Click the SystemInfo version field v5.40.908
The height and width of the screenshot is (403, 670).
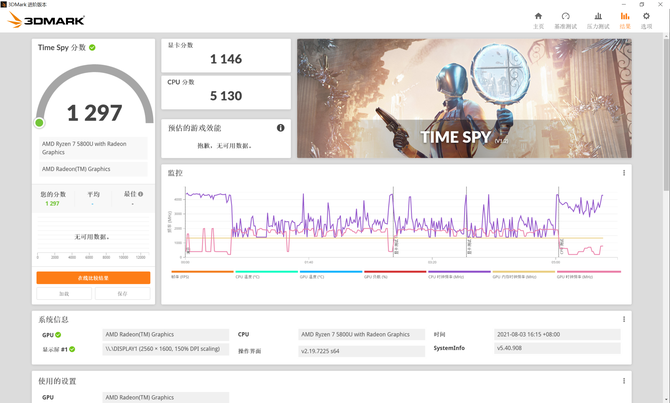pos(557,348)
